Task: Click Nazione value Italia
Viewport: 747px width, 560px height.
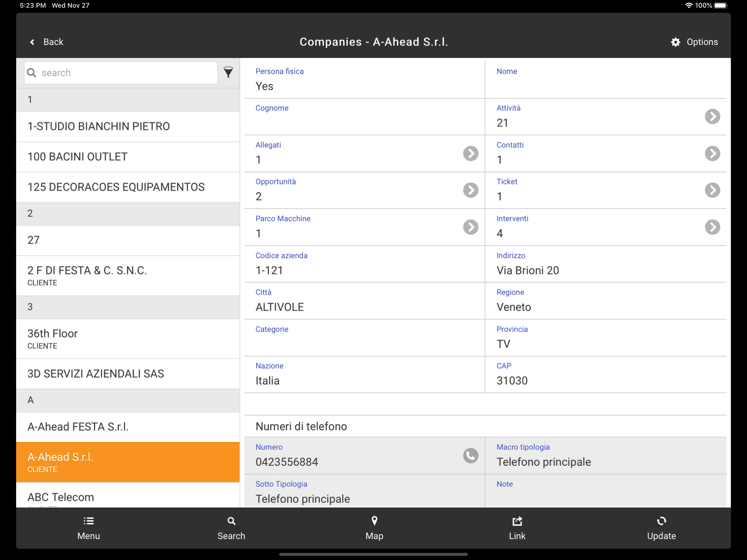Action: point(267,381)
